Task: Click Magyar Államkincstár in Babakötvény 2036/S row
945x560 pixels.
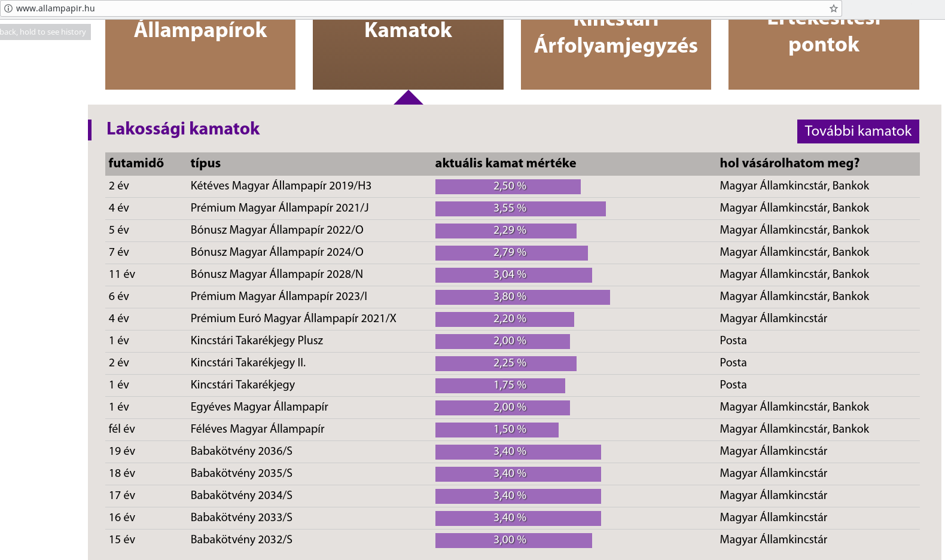Action: click(773, 451)
